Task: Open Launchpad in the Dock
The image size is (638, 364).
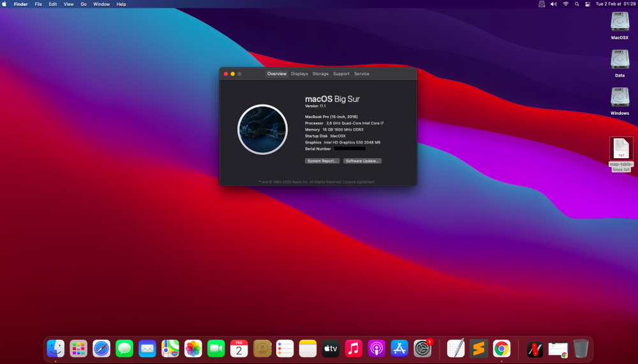Action: point(78,349)
